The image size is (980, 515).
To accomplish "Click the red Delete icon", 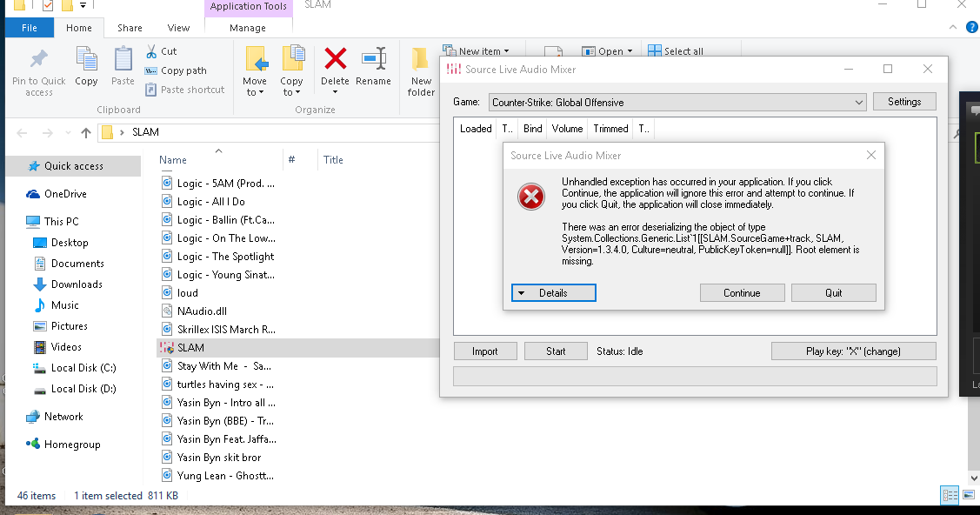I will tap(336, 59).
